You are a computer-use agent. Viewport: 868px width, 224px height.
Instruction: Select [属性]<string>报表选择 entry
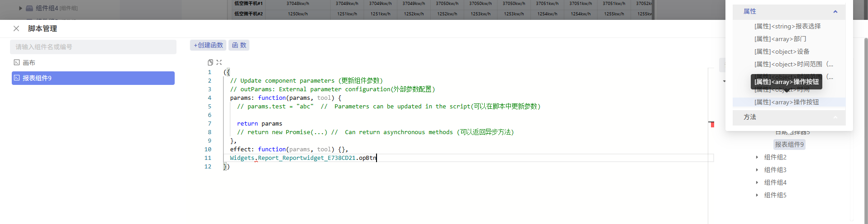(x=787, y=26)
